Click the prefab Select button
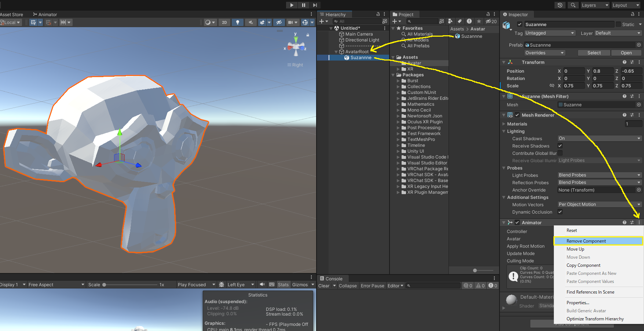 pyautogui.click(x=594, y=53)
